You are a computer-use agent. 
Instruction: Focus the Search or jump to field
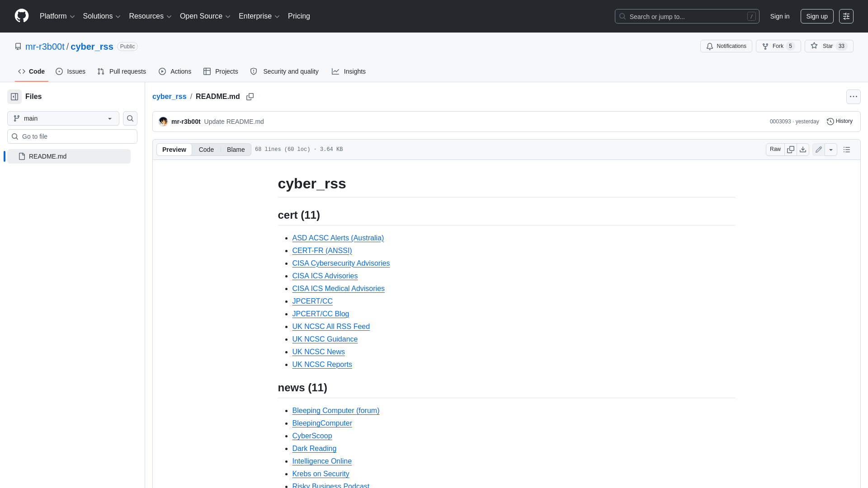(x=687, y=16)
